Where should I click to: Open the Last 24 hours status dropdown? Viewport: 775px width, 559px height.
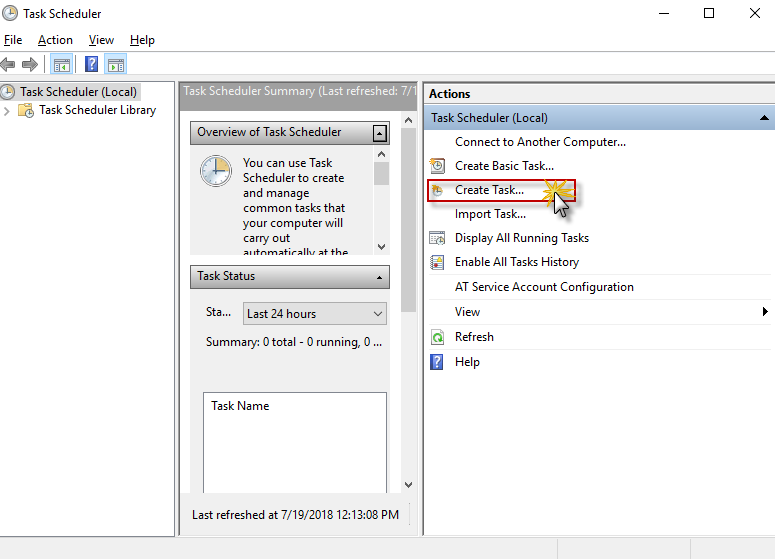315,313
